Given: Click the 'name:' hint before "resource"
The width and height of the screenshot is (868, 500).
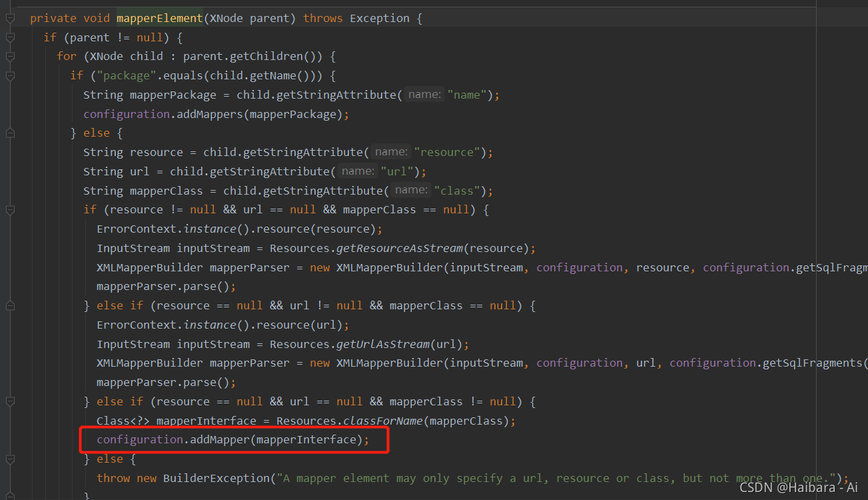Looking at the screenshot, I should pos(390,152).
